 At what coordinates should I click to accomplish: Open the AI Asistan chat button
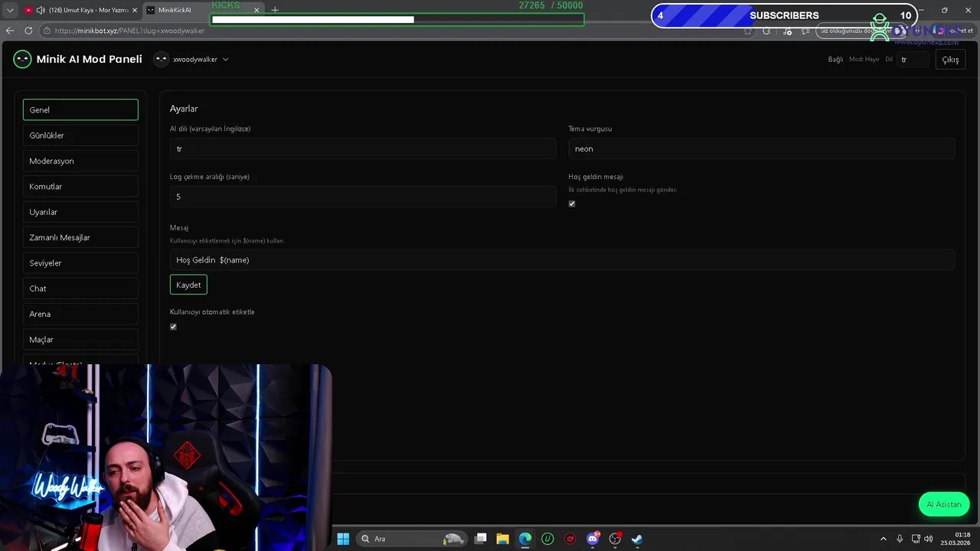pos(944,504)
